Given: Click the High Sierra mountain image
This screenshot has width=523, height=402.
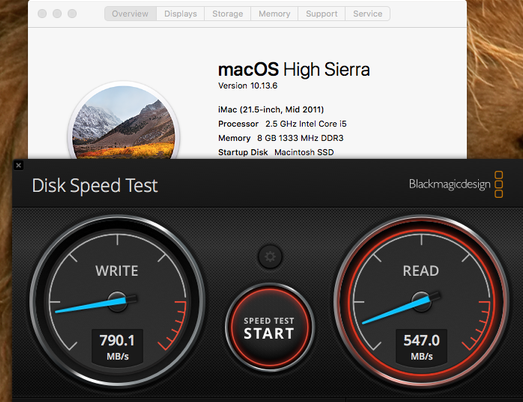Looking at the screenshot, I should pyautogui.click(x=124, y=122).
